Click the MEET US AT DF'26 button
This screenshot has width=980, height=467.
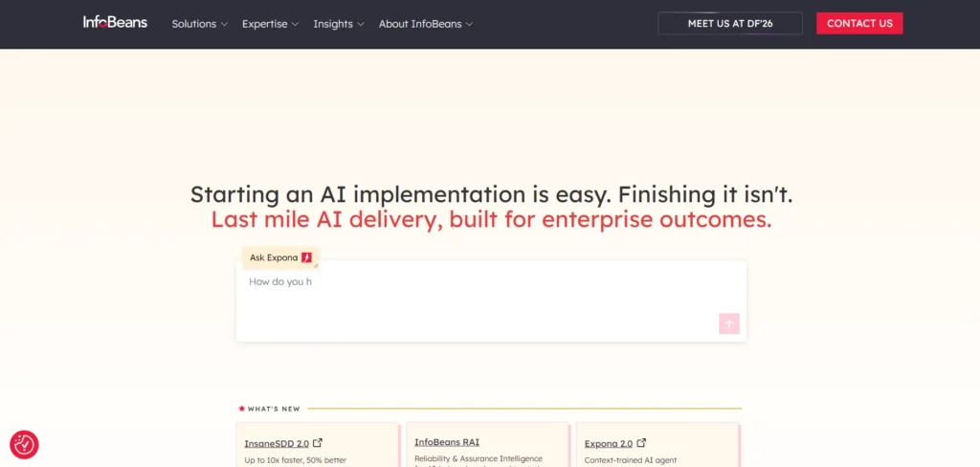(x=730, y=24)
